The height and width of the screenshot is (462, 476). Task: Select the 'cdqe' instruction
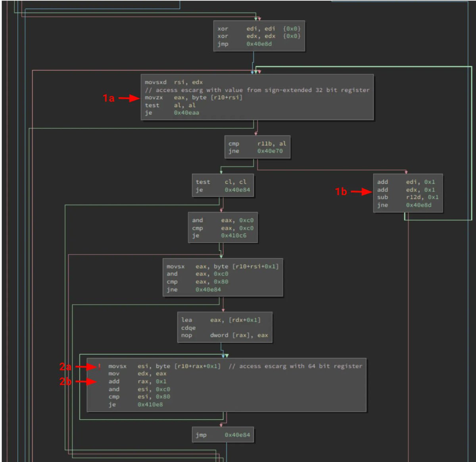188,328
